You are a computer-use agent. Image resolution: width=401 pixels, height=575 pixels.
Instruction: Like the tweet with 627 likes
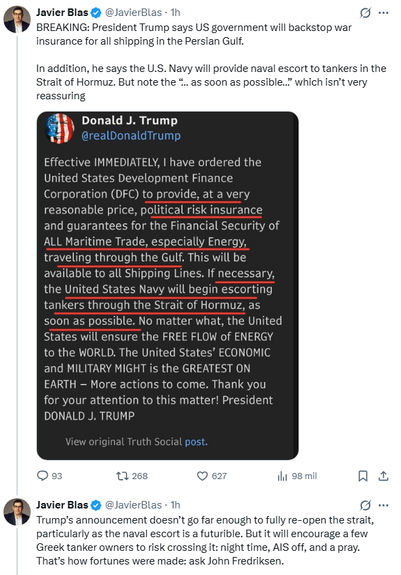pos(212,476)
